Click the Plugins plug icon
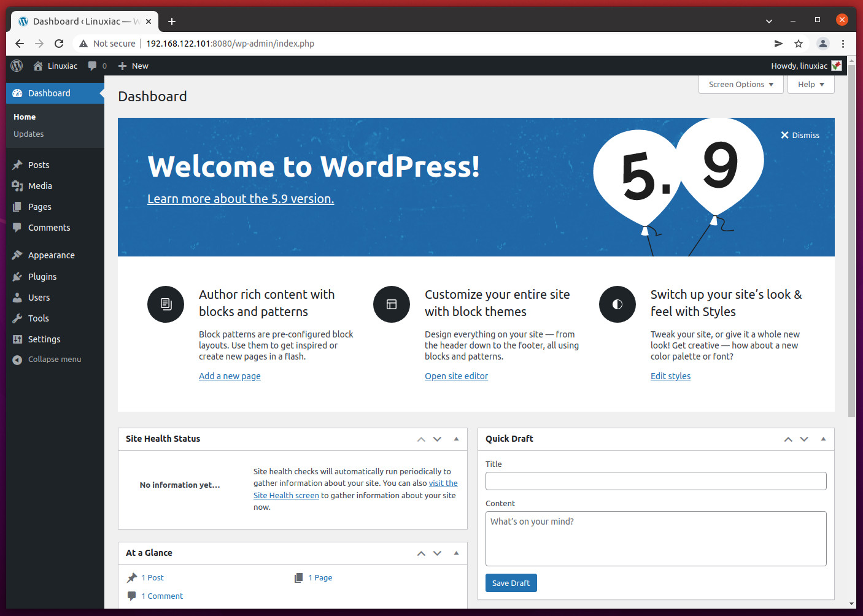The width and height of the screenshot is (863, 616). point(17,277)
